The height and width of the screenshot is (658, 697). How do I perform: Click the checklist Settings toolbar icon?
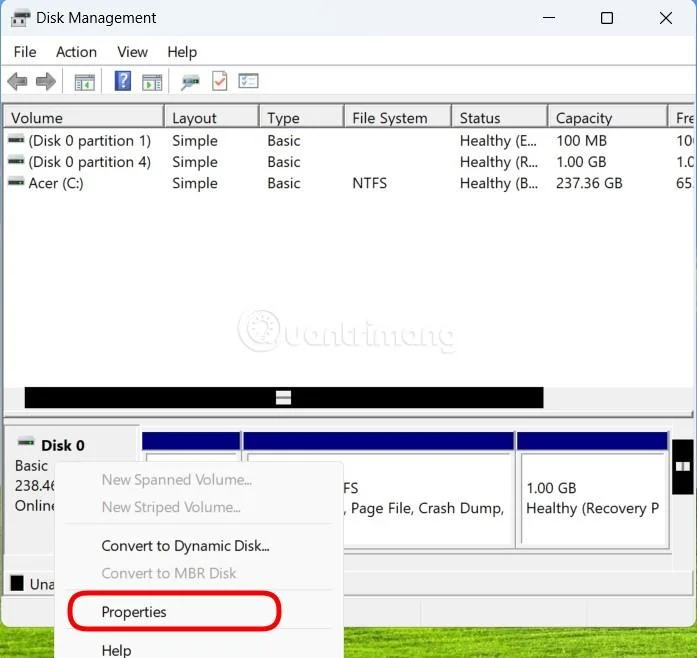(248, 81)
